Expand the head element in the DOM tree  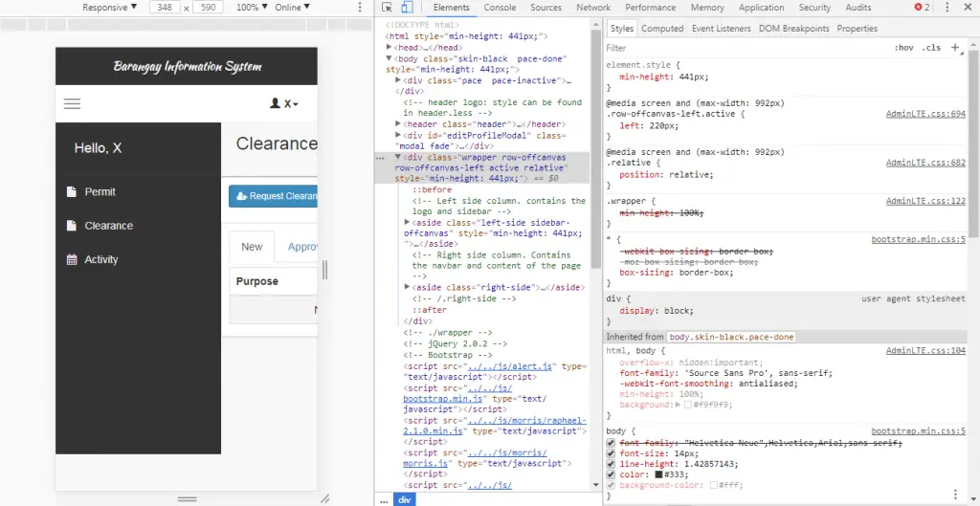(390, 47)
